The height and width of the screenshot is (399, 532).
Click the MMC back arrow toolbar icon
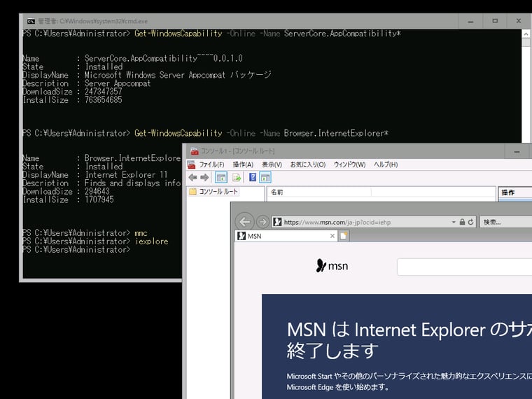coord(192,177)
